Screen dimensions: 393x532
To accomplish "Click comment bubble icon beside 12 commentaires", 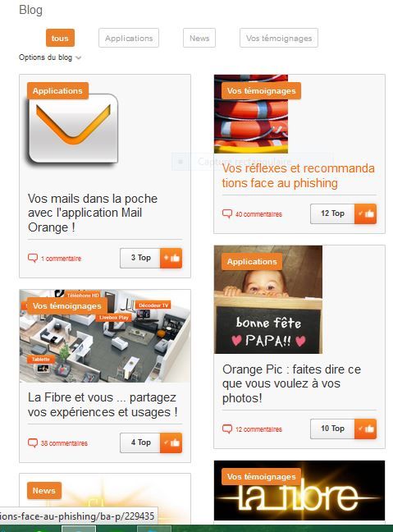I will (x=227, y=429).
